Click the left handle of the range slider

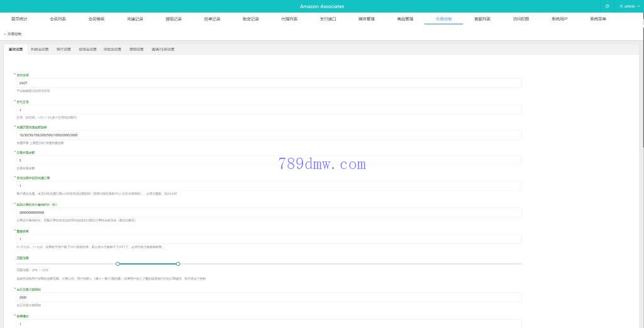pos(118,264)
